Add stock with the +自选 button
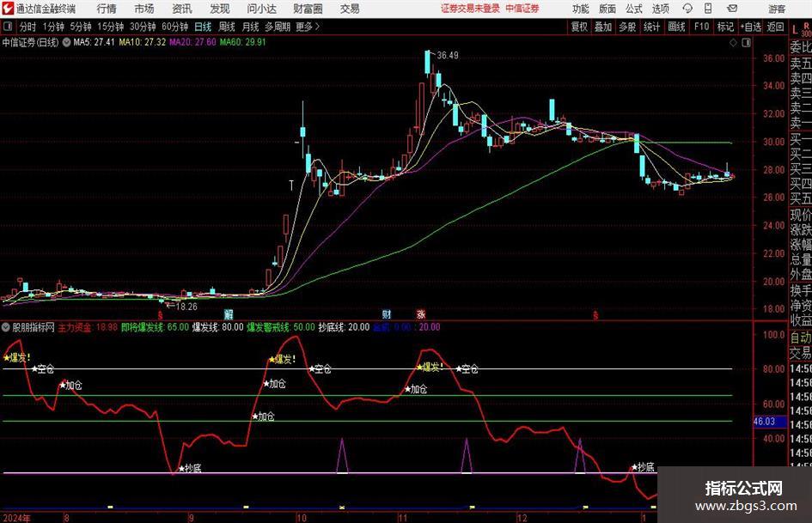812x523 pixels. click(x=751, y=27)
